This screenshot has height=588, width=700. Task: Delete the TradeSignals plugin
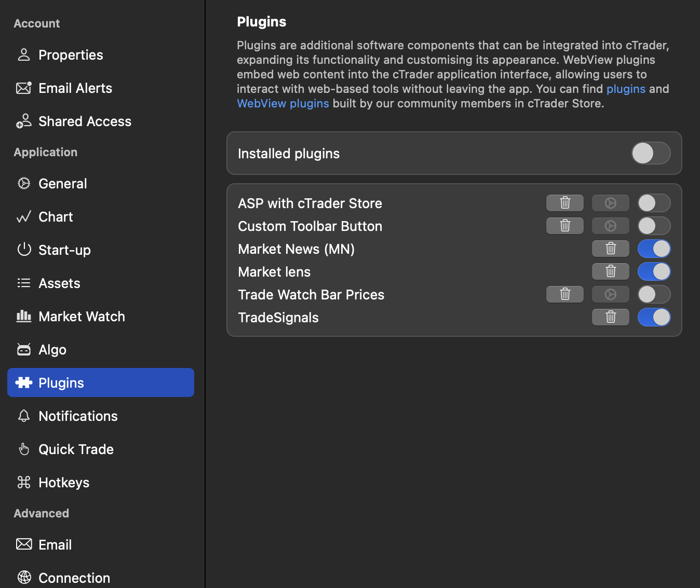pyautogui.click(x=610, y=317)
